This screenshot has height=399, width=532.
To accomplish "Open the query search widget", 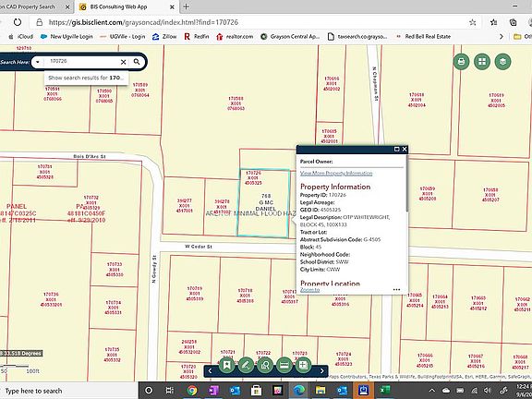I will tap(265, 365).
